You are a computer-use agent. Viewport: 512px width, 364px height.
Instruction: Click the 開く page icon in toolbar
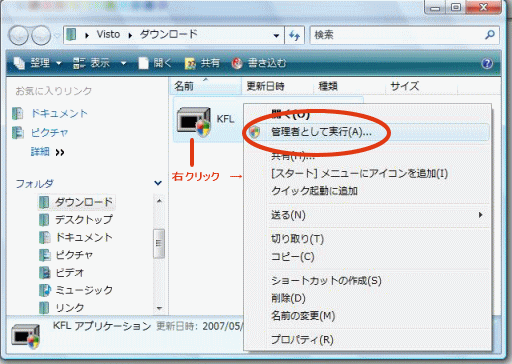click(x=144, y=63)
